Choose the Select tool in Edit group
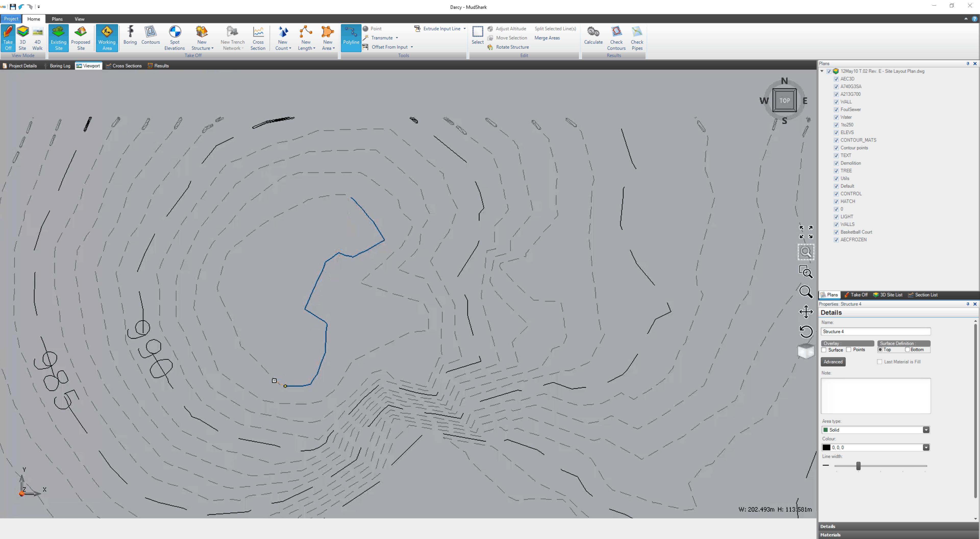 point(477,35)
